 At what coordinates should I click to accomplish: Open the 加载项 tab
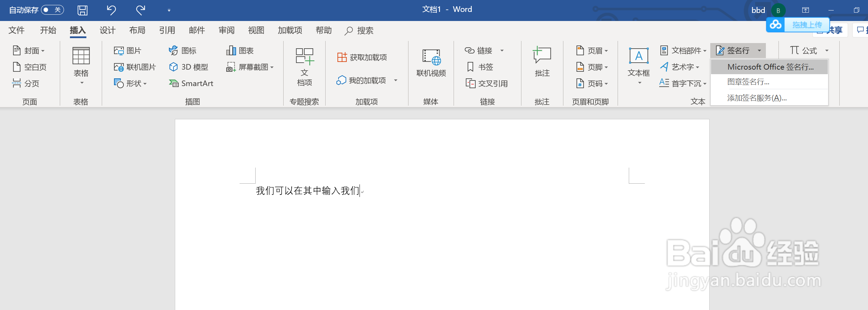(290, 30)
